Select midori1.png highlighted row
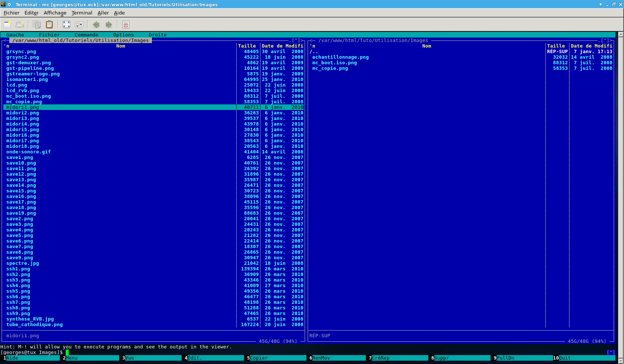The height and width of the screenshot is (364, 624). (153, 107)
